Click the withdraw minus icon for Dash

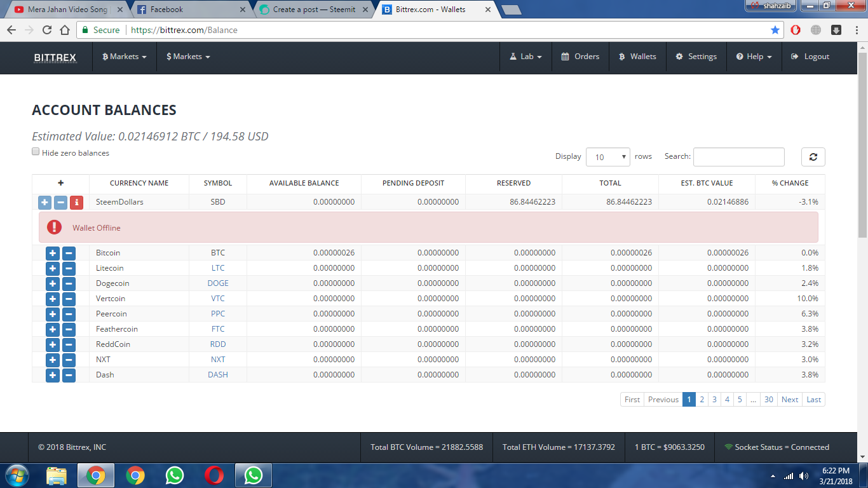coord(69,375)
